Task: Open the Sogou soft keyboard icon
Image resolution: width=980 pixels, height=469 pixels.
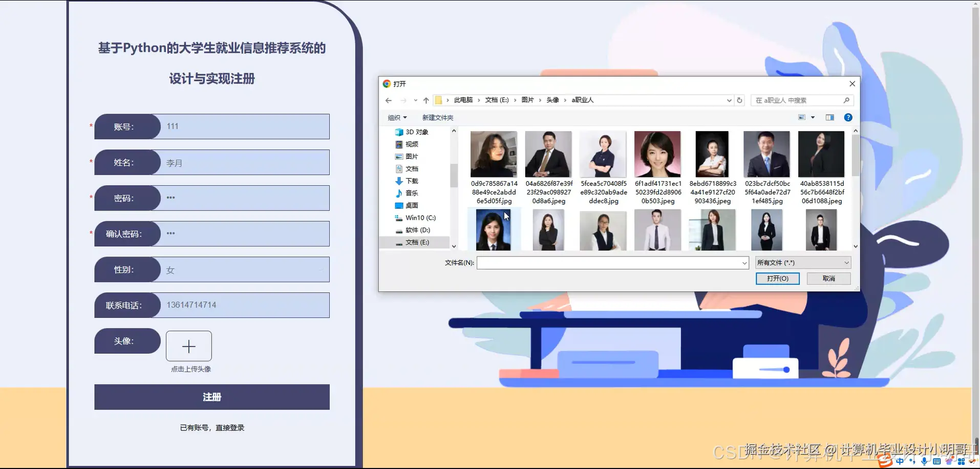Action: tap(937, 461)
